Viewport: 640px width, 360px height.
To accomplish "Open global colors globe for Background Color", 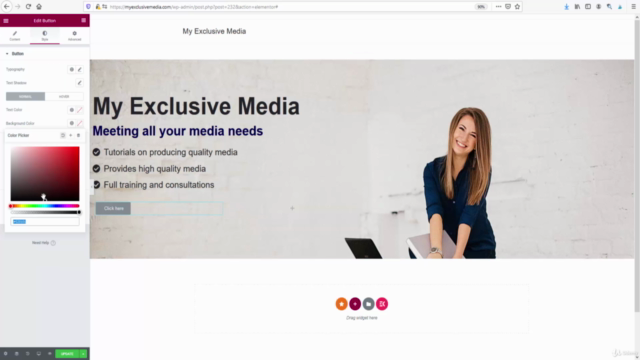I will [71, 123].
